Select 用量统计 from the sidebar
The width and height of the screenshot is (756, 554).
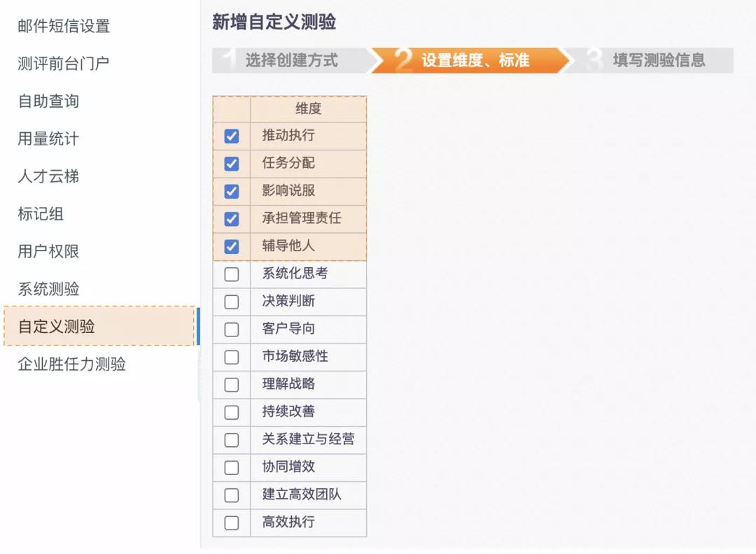pyautogui.click(x=48, y=138)
